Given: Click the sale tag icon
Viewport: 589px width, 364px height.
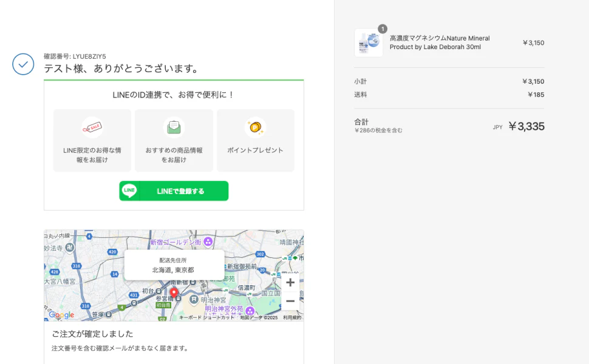Looking at the screenshot, I should point(92,127).
